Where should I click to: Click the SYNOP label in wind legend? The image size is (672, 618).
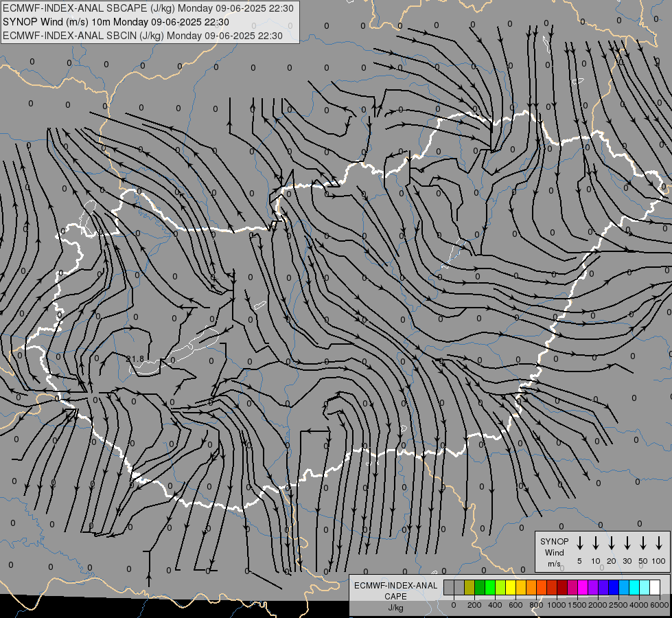[x=554, y=541]
